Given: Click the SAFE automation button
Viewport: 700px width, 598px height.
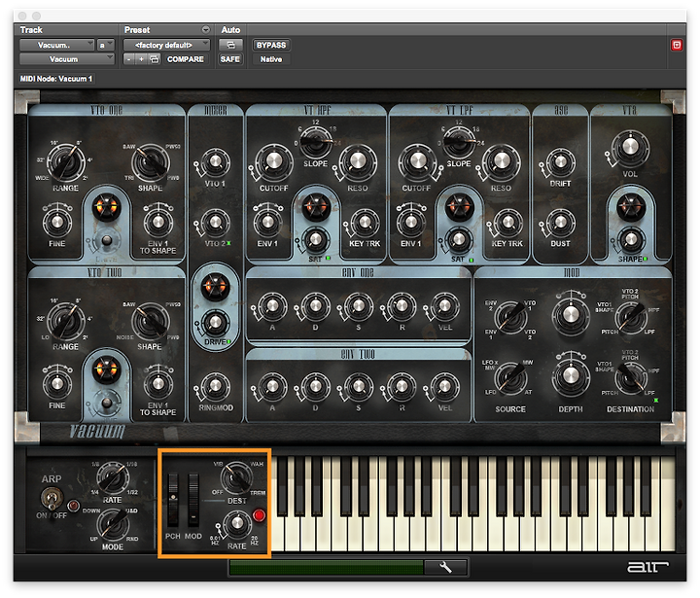Looking at the screenshot, I should (x=229, y=59).
